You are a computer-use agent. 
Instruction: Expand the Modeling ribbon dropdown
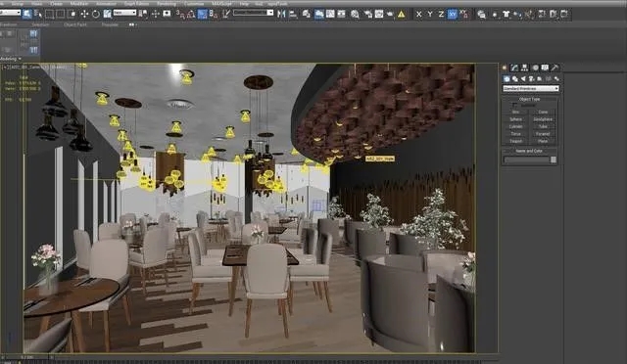(x=11, y=59)
